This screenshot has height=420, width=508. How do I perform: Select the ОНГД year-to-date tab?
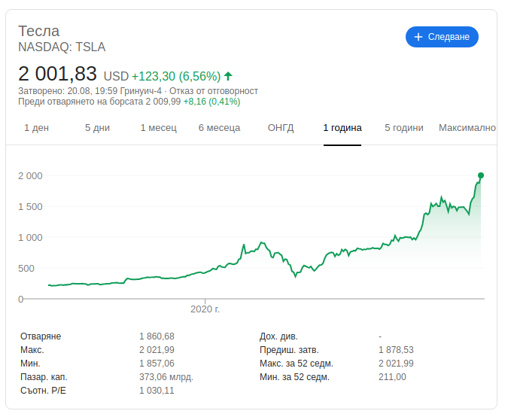coord(281,128)
